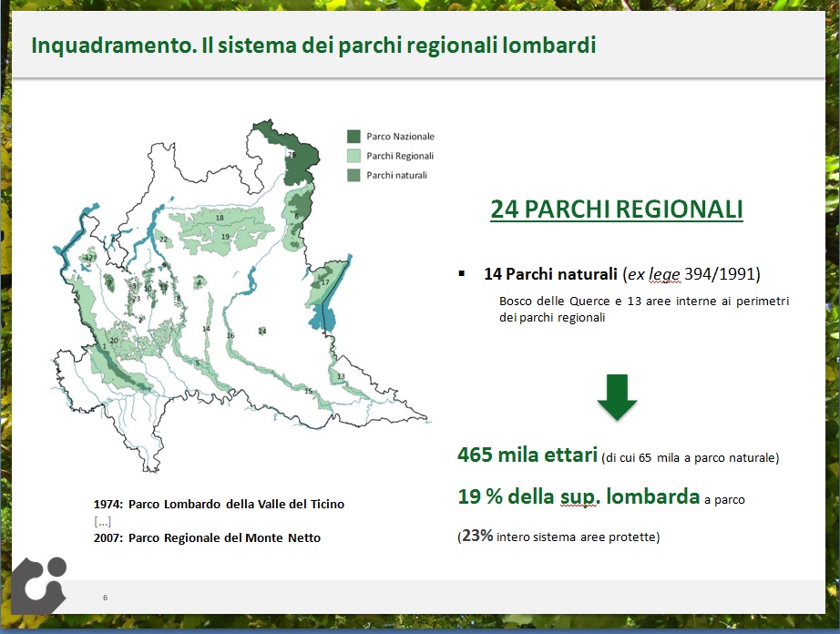Image resolution: width=840 pixels, height=634 pixels.
Task: Select the '465 mila ettari' green text
Action: click(527, 455)
